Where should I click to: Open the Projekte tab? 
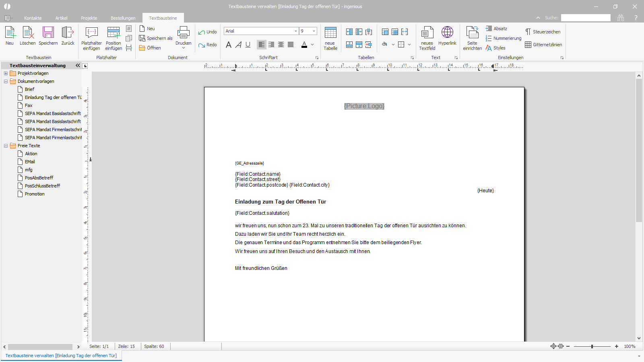pyautogui.click(x=89, y=18)
